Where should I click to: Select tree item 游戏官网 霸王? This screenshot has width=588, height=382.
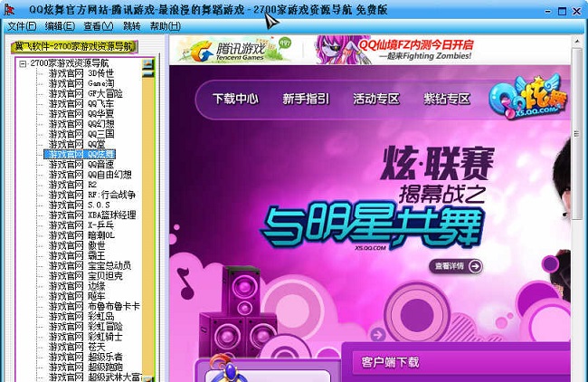pos(77,255)
